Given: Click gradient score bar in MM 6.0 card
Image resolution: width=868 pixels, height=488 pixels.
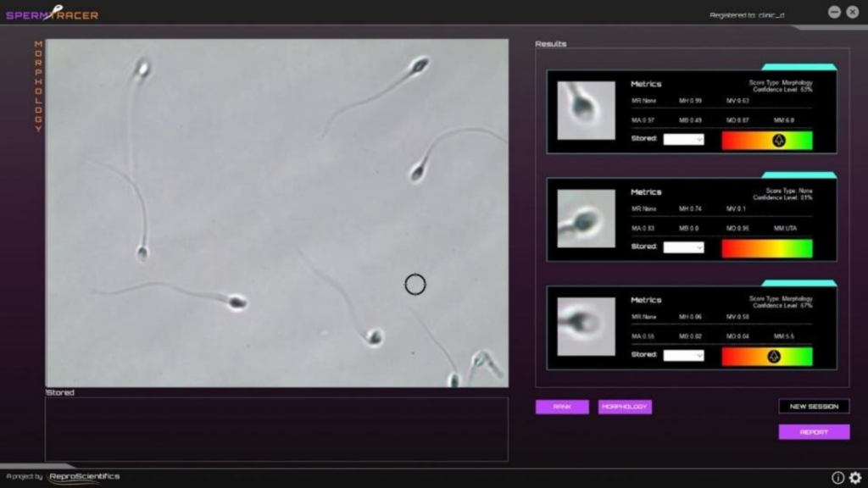Looking at the screenshot, I should (766, 141).
